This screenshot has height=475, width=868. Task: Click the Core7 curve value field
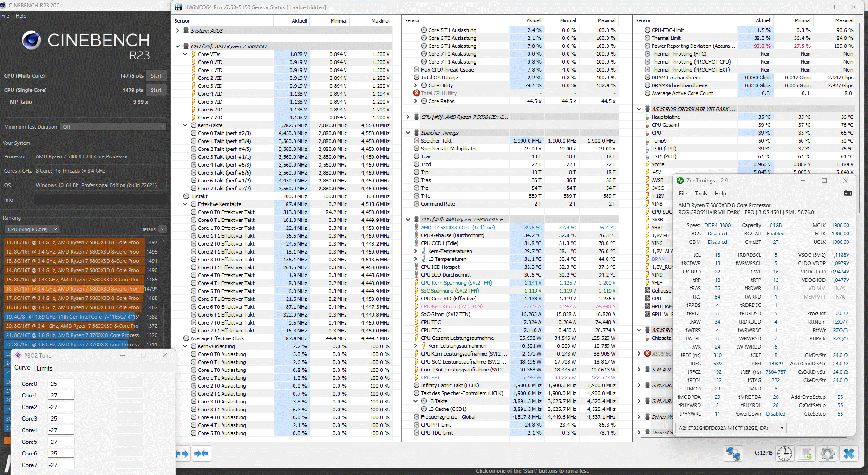(x=61, y=465)
